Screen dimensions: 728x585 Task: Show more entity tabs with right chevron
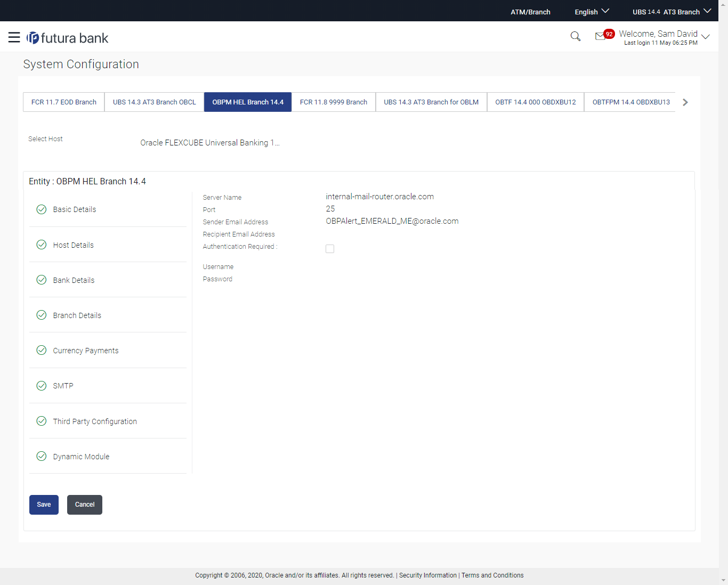pyautogui.click(x=685, y=102)
